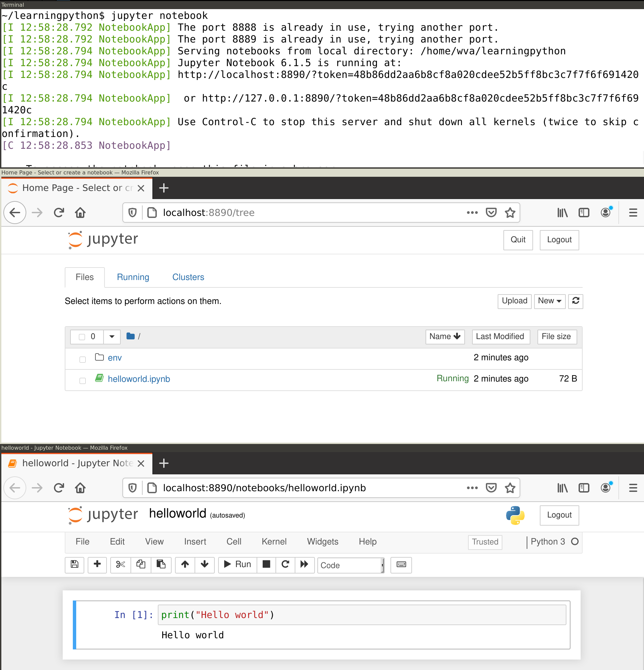
Task: Switch to the Running tab
Action: click(133, 277)
